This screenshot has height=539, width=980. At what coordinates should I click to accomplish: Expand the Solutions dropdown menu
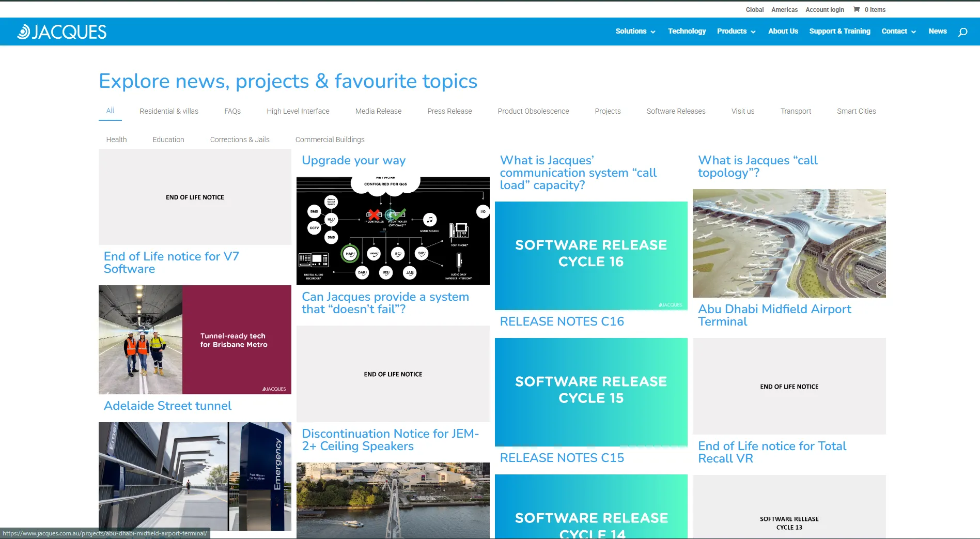coord(635,31)
